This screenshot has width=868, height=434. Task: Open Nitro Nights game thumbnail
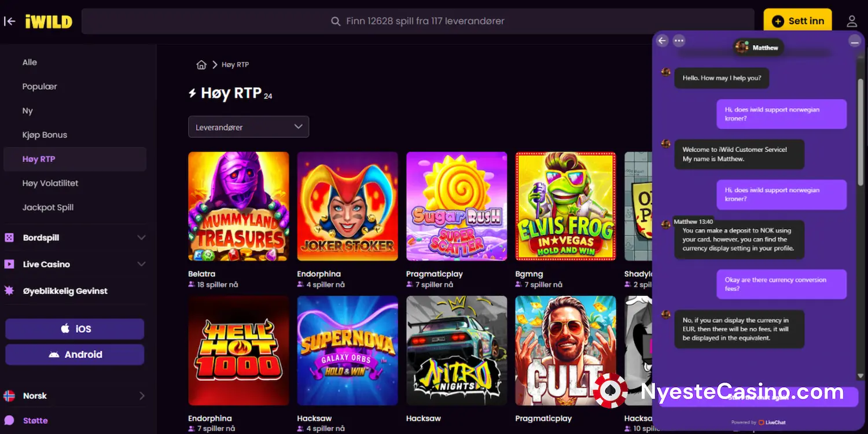(x=457, y=351)
